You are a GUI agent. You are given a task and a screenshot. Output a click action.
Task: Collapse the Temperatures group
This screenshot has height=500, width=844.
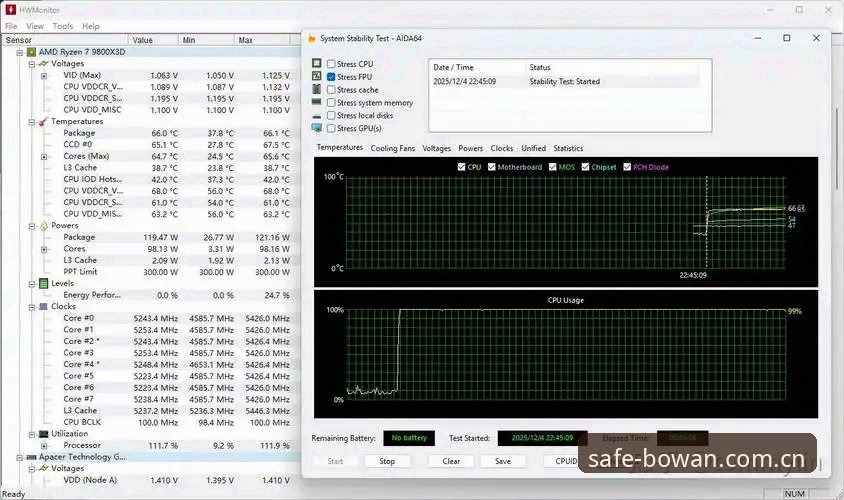32,122
